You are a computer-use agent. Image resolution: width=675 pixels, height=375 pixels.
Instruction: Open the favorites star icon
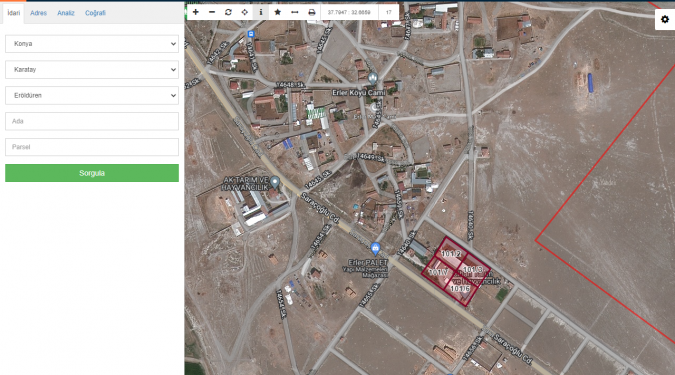(x=278, y=12)
